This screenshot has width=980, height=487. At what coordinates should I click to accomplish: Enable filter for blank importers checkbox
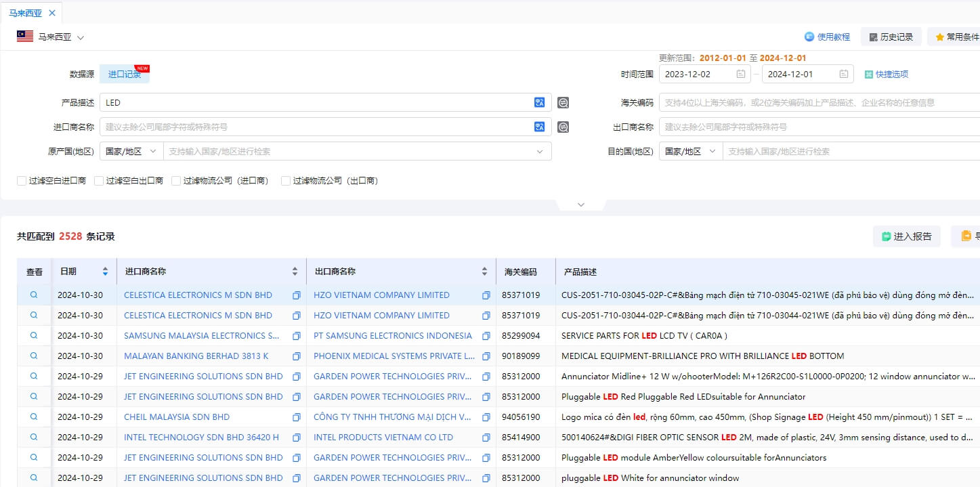coord(22,181)
